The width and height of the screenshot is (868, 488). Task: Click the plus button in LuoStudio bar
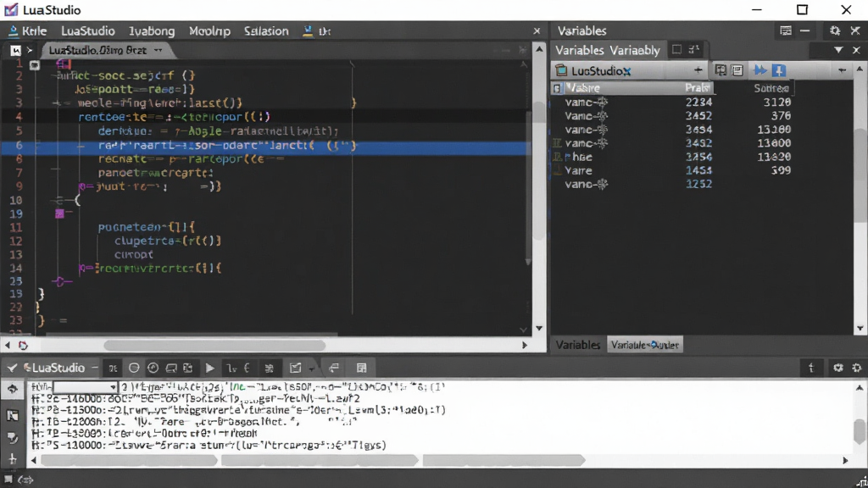tap(698, 70)
